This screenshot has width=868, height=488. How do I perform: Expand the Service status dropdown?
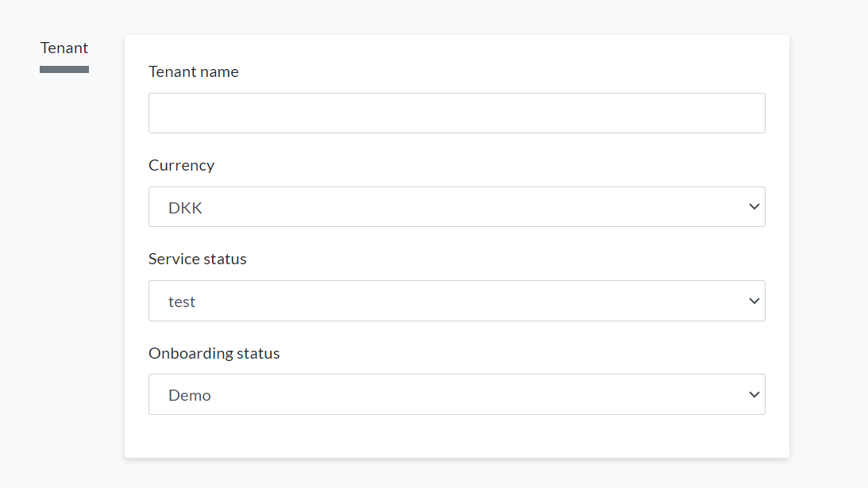(457, 301)
